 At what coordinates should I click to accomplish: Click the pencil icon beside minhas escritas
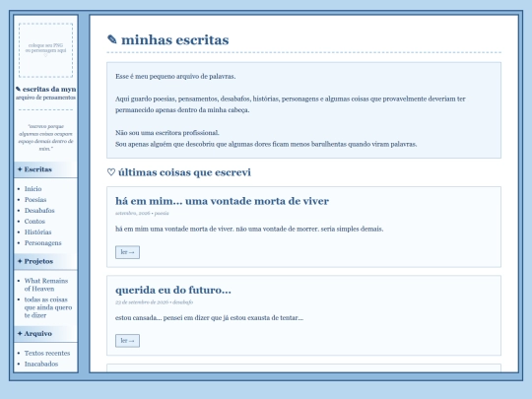point(112,39)
